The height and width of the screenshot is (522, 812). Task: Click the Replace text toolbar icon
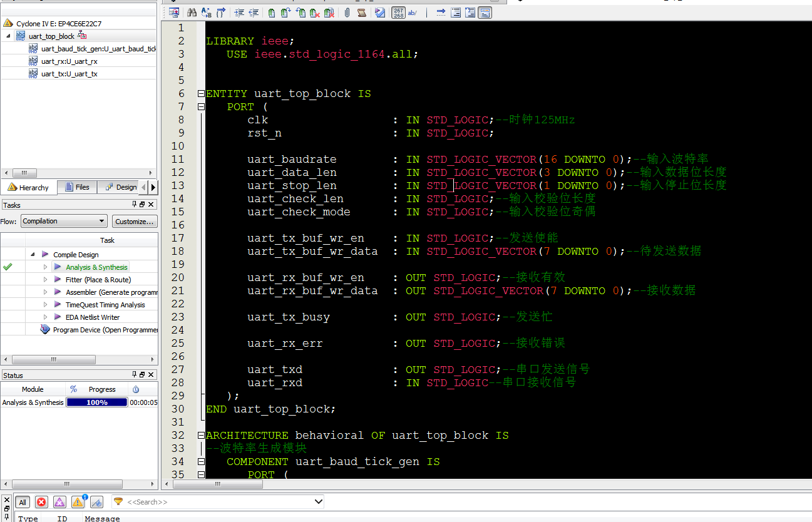pyautogui.click(x=206, y=13)
